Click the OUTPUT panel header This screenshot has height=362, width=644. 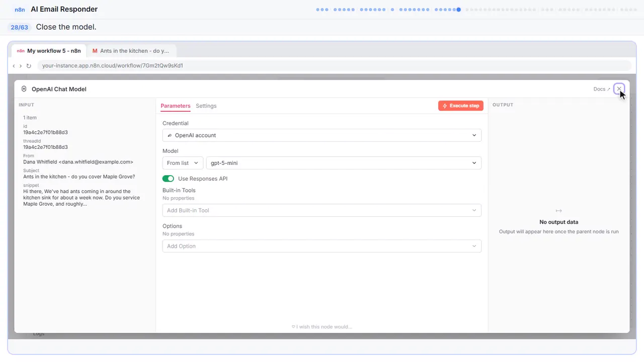503,105
